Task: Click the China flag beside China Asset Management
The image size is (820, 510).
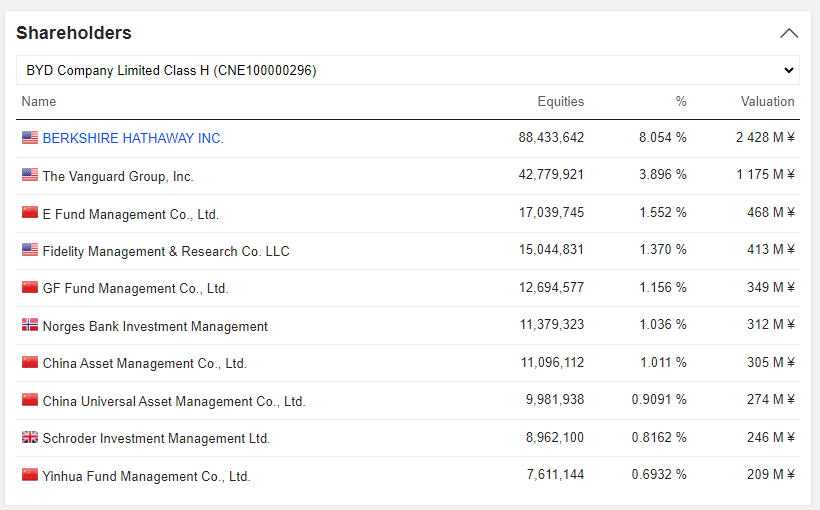Action: click(30, 362)
